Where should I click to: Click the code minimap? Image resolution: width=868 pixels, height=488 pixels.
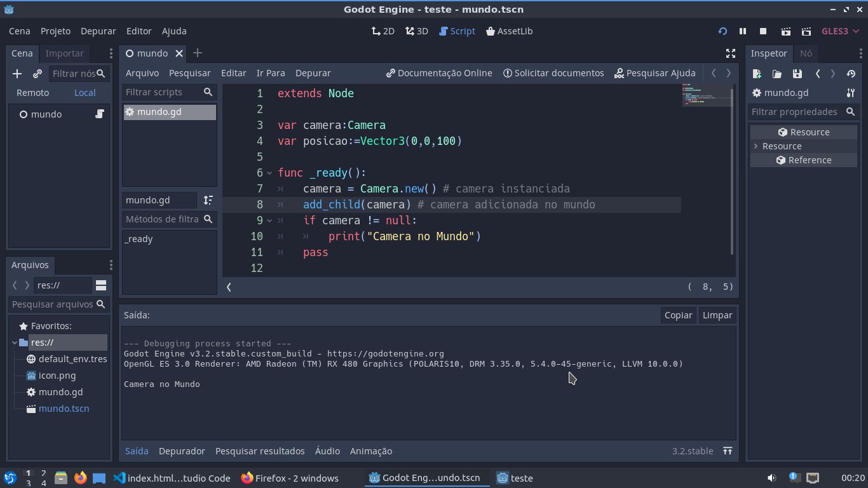pos(705,95)
